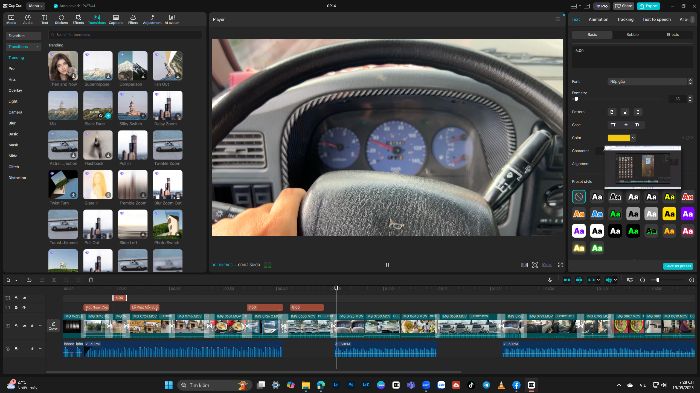Click the Export button

coord(648,6)
